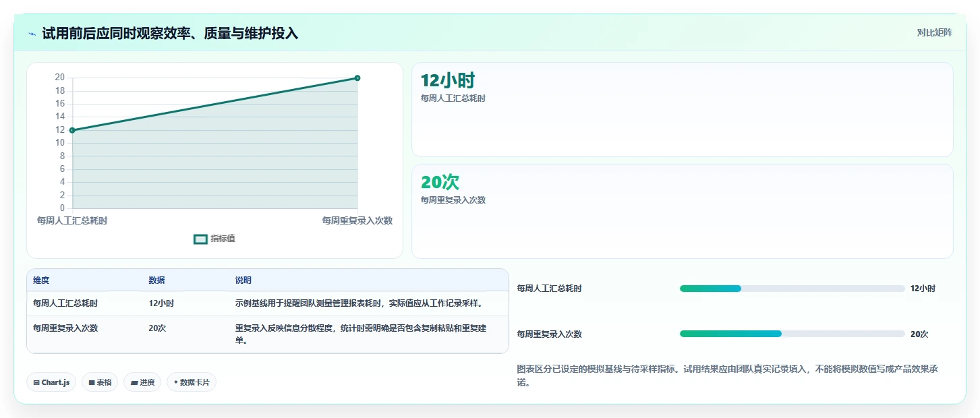Click the 每周人工汇总耗时 table row cell
The width and height of the screenshot is (980, 418).
65,303
